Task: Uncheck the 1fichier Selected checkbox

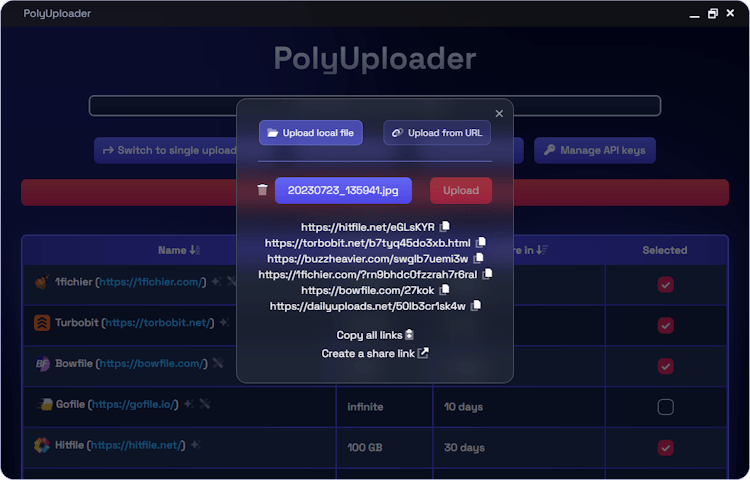Action: coord(665,284)
